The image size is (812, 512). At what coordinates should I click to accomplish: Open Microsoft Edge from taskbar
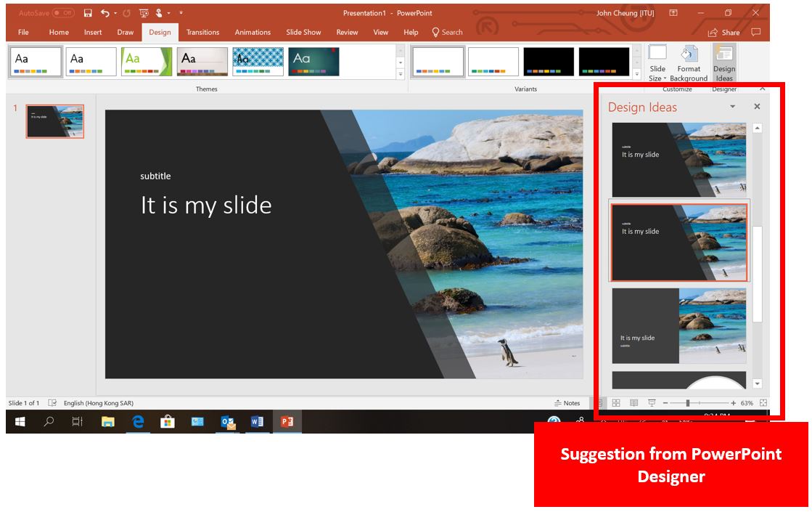click(138, 421)
